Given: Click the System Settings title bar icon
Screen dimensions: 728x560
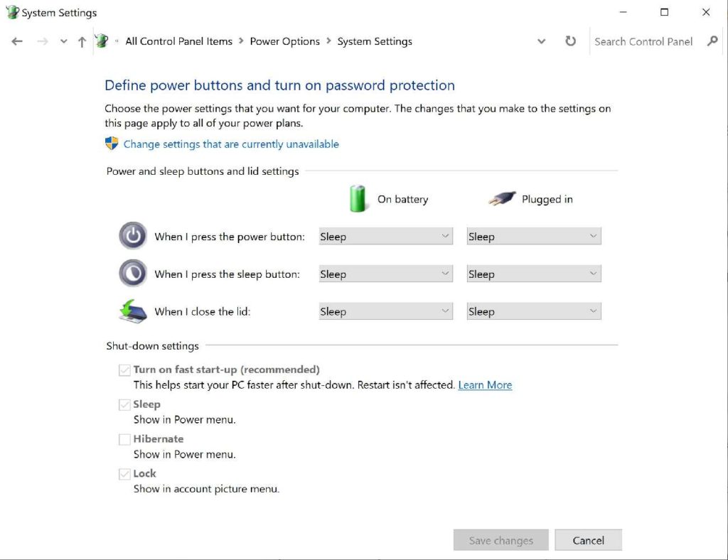Looking at the screenshot, I should tap(12, 12).
